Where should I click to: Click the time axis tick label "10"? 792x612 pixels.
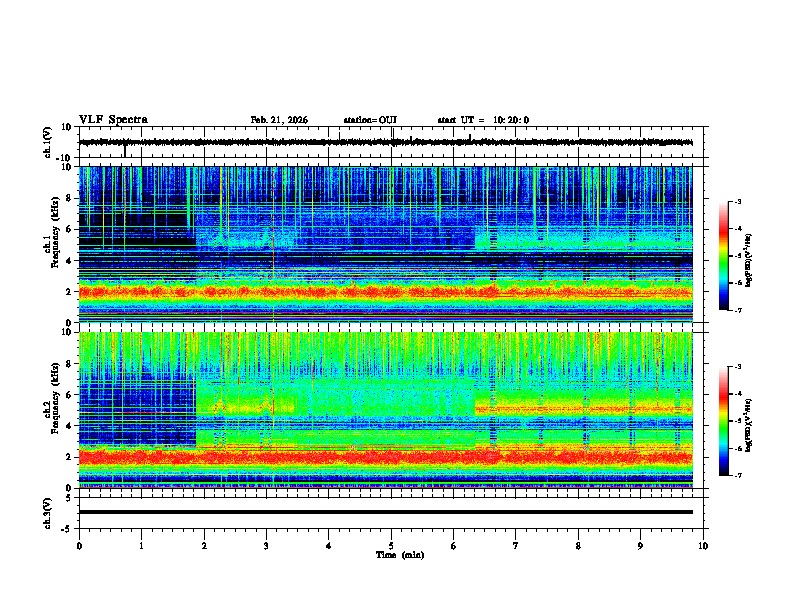coord(703,546)
